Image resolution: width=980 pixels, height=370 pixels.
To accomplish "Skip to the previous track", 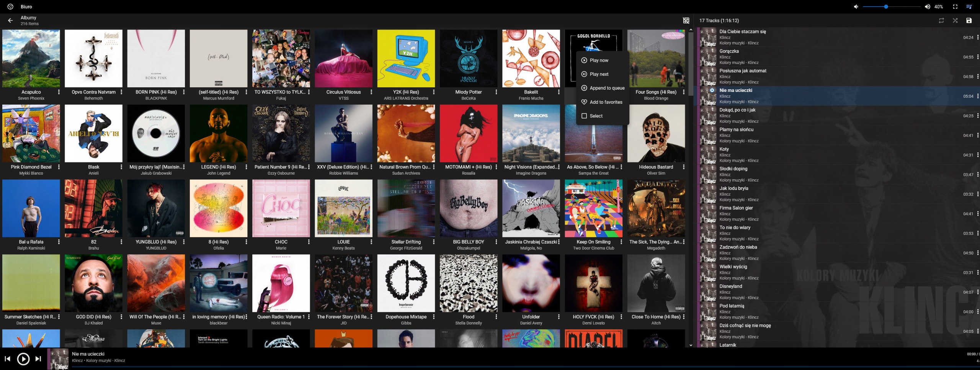I will tap(7, 359).
